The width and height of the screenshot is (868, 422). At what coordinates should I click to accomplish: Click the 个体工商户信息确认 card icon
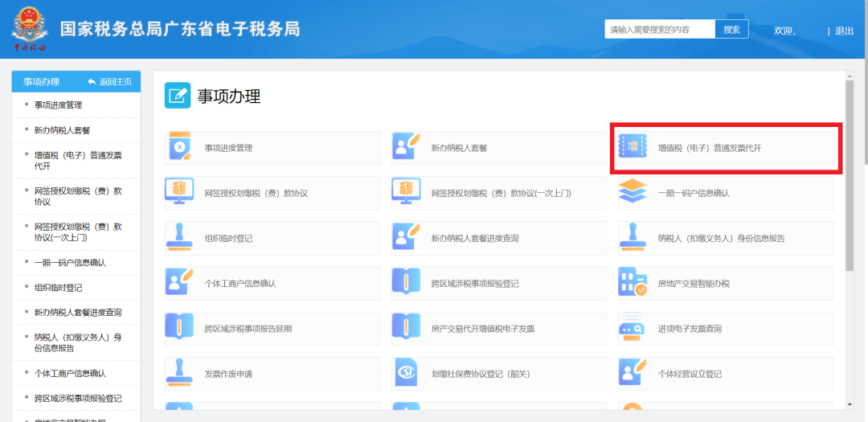[x=179, y=282]
